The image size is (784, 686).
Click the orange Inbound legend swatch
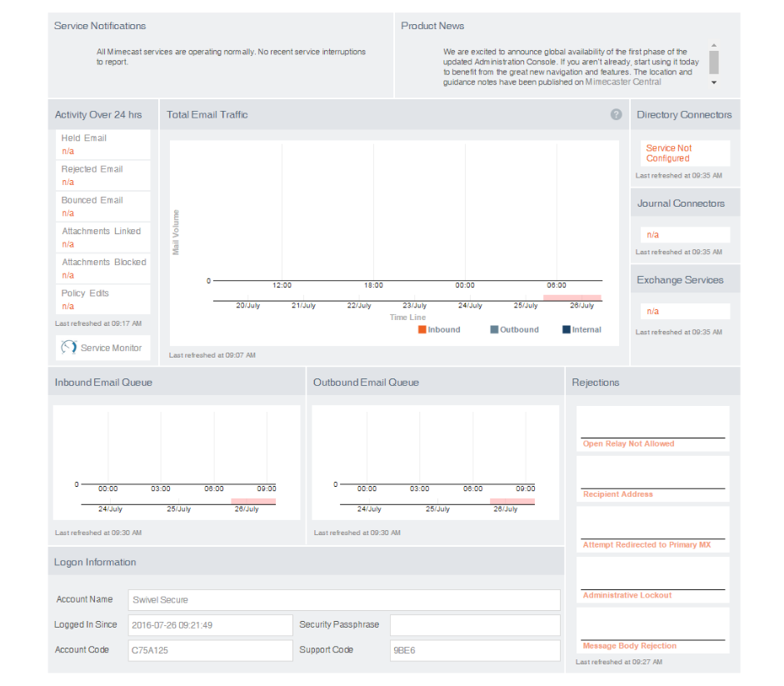[x=422, y=329]
